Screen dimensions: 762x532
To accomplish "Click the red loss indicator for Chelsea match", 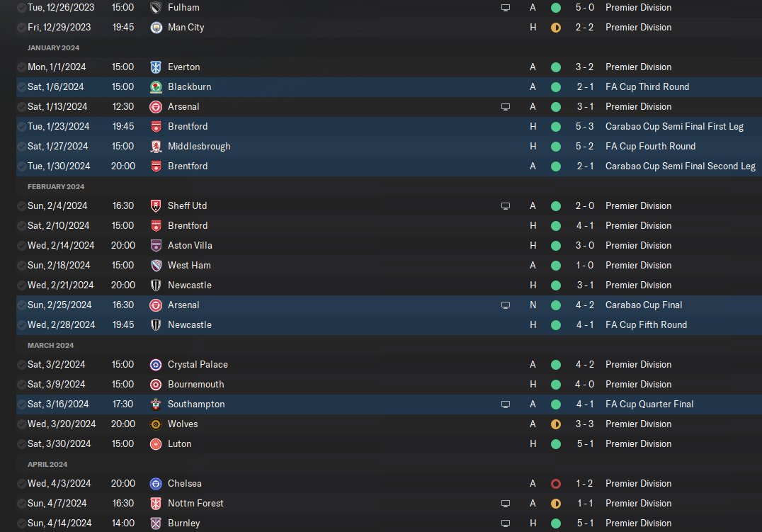I will coord(556,483).
